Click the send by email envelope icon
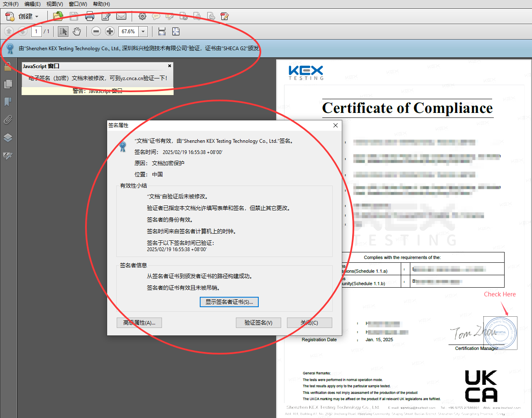The width and height of the screenshot is (532, 418). tap(121, 17)
